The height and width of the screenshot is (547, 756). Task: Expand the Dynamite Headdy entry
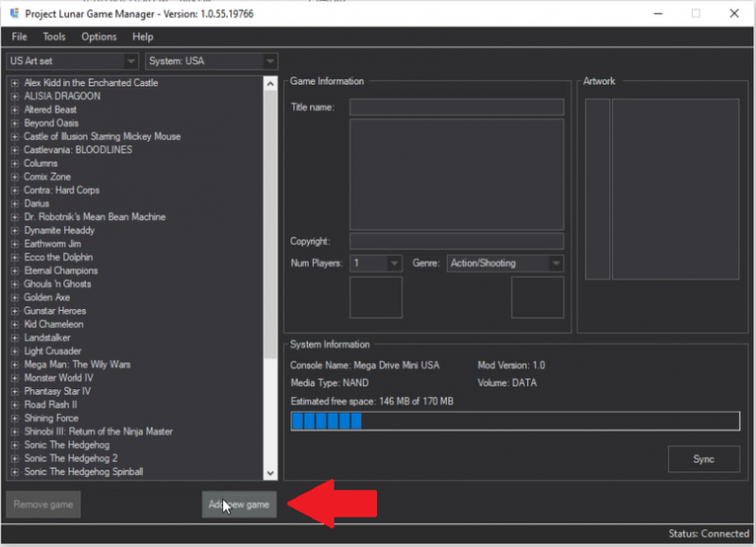coord(15,231)
